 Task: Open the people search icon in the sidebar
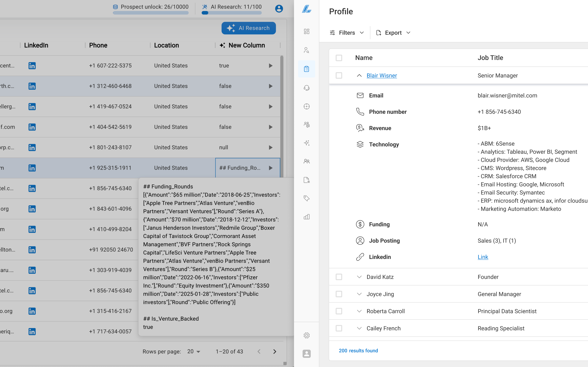pos(306,50)
